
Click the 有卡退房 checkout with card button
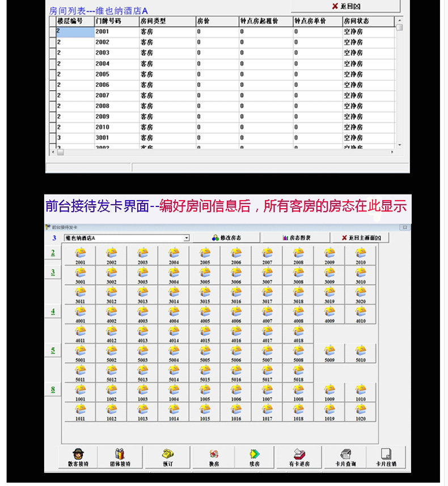(299, 458)
